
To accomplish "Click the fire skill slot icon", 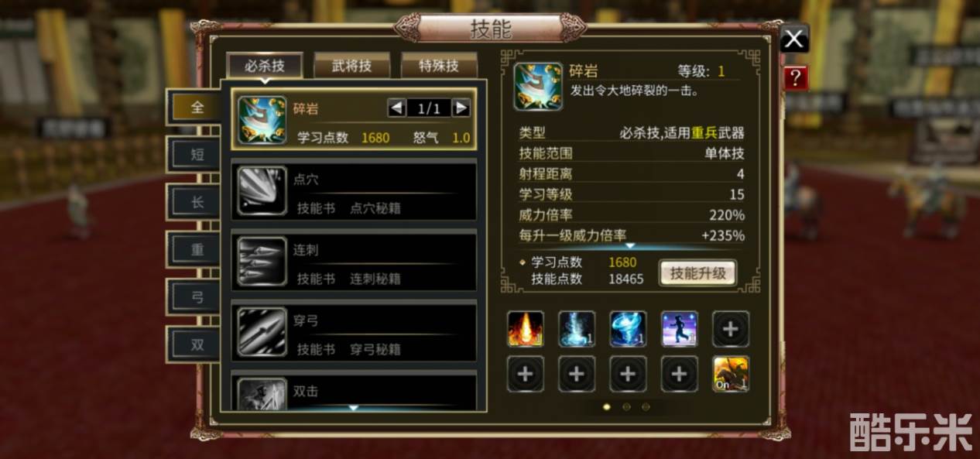I will [x=526, y=329].
